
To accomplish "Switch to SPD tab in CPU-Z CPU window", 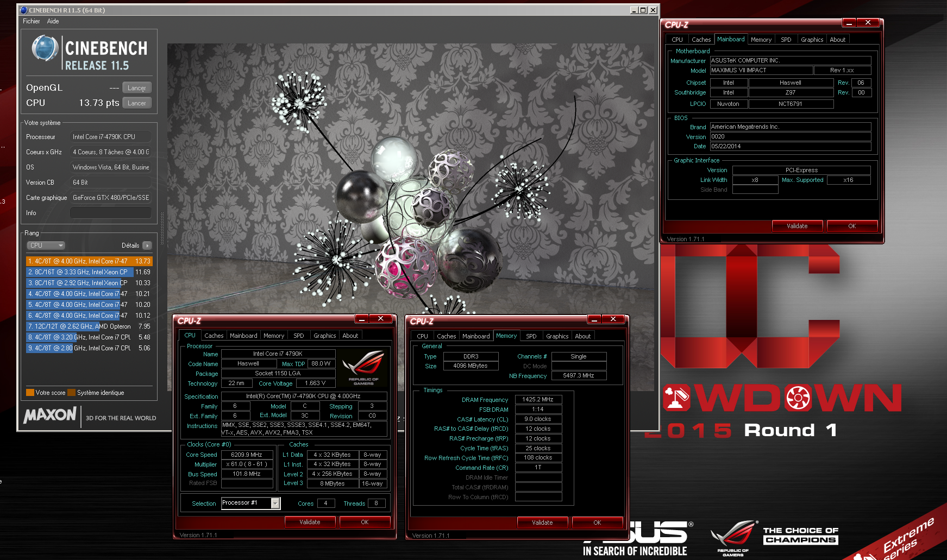I will pyautogui.click(x=298, y=336).
